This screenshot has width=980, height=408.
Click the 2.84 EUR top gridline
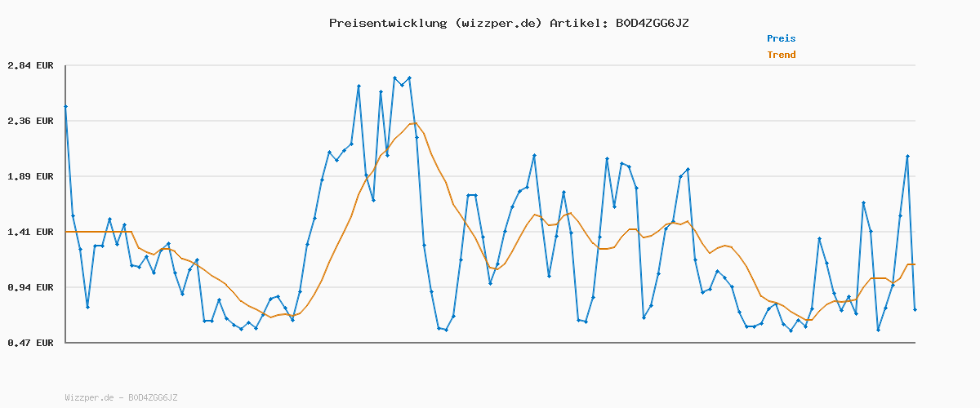tap(490, 65)
